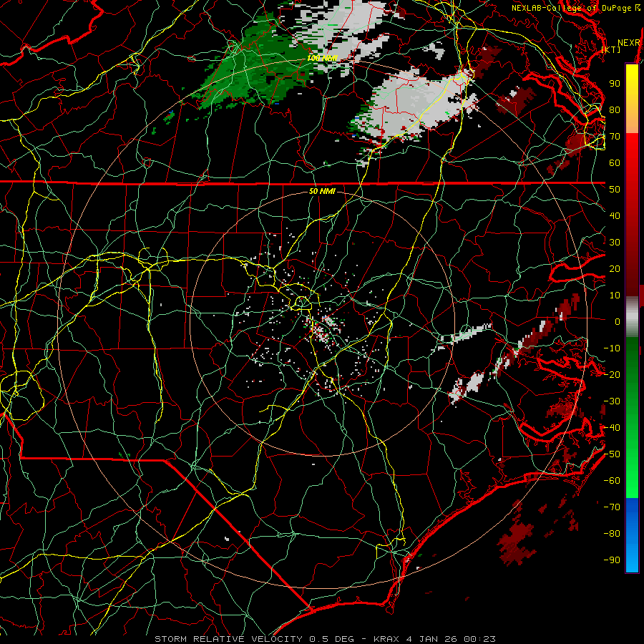Select the -80 value on velocity scale
Viewport: 644px width, 644px height.
(x=612, y=534)
